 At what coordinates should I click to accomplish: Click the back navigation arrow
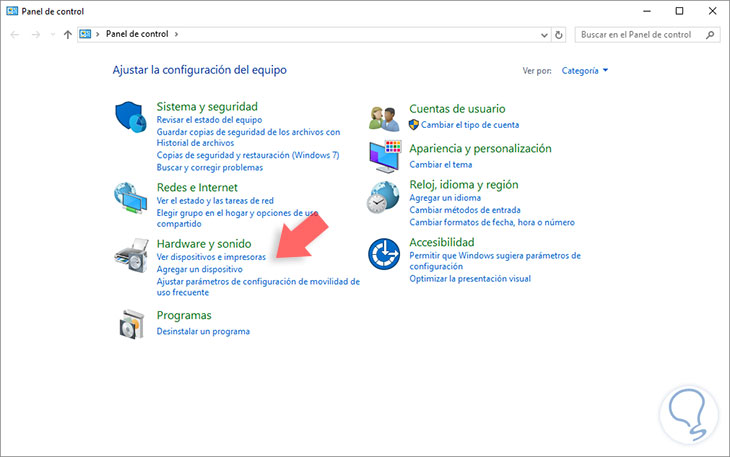click(x=15, y=34)
